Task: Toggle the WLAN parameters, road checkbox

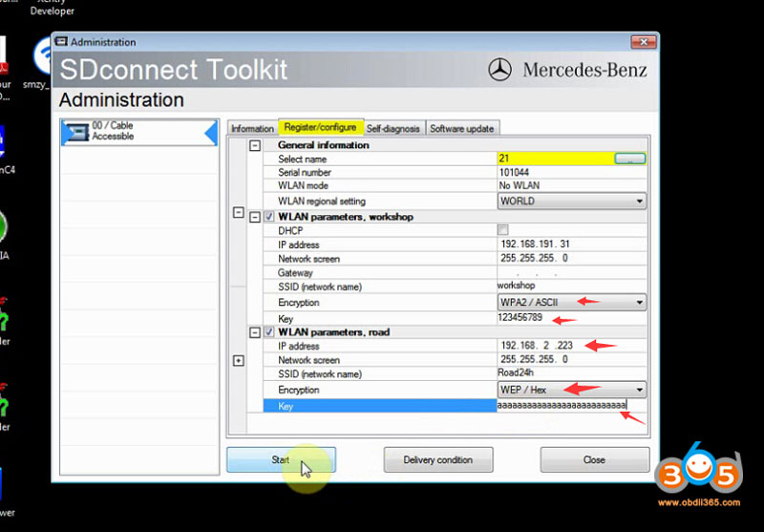Action: point(269,332)
